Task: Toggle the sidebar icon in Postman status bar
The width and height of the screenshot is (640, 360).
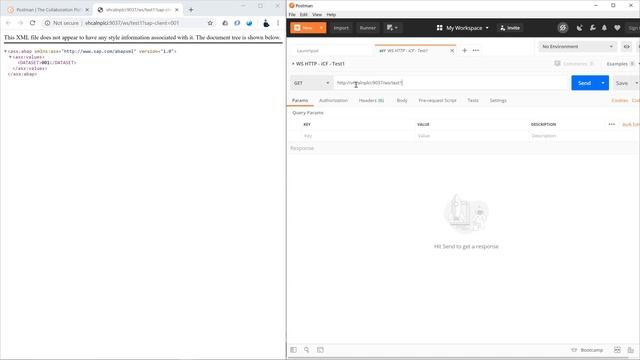Action: pos(293,350)
